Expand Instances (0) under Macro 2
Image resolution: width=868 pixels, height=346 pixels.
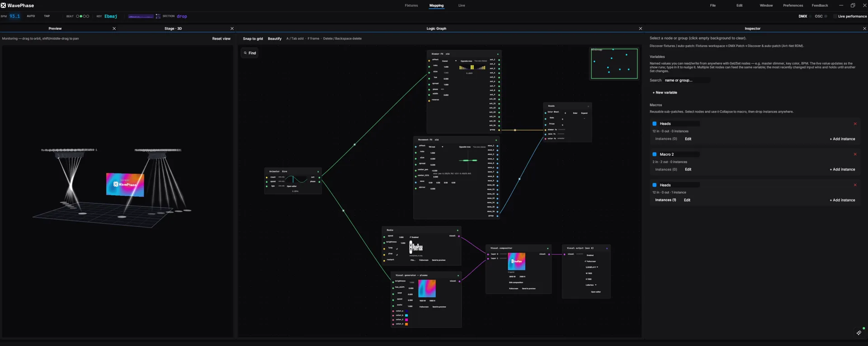pyautogui.click(x=666, y=169)
